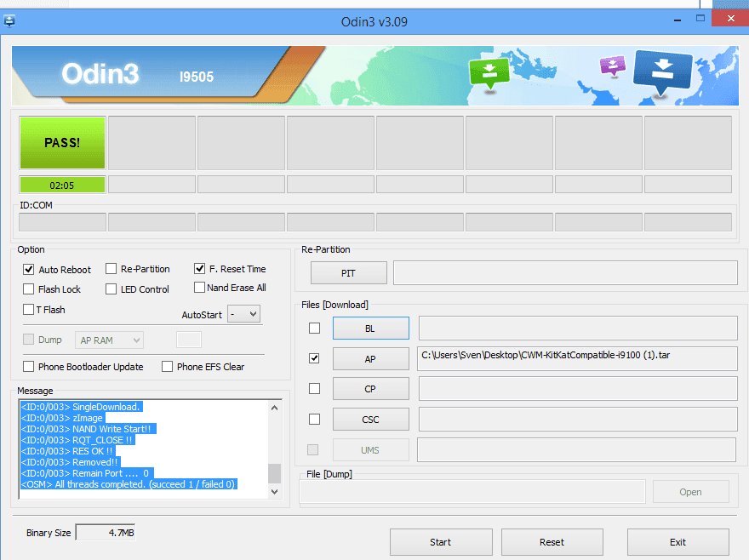The width and height of the screenshot is (749, 560).
Task: Click the CSC file button
Action: (371, 420)
